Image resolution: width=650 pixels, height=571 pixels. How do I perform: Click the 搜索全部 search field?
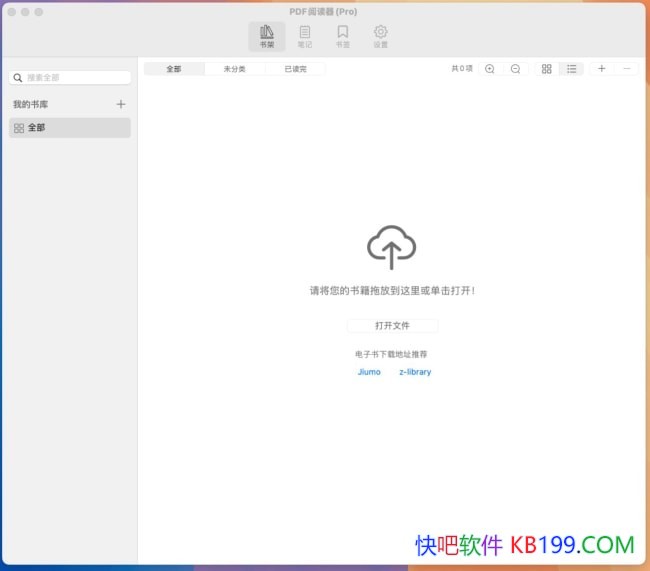(72, 77)
